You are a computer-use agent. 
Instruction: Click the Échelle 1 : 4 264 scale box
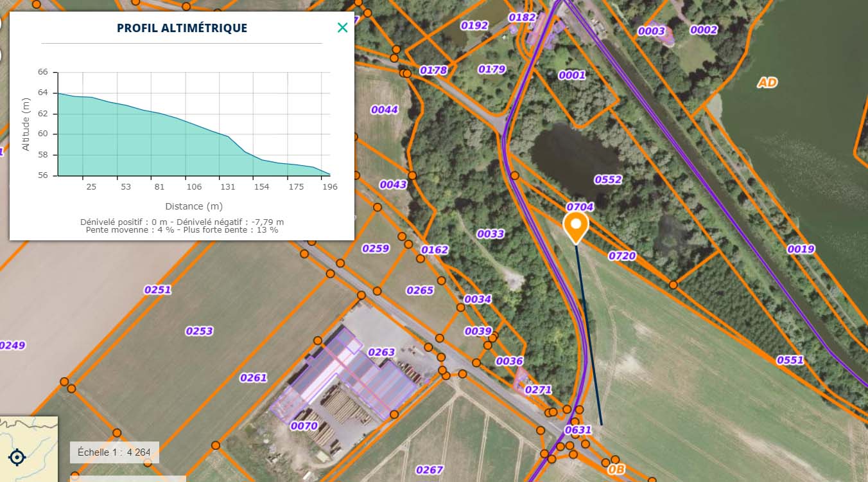(114, 452)
